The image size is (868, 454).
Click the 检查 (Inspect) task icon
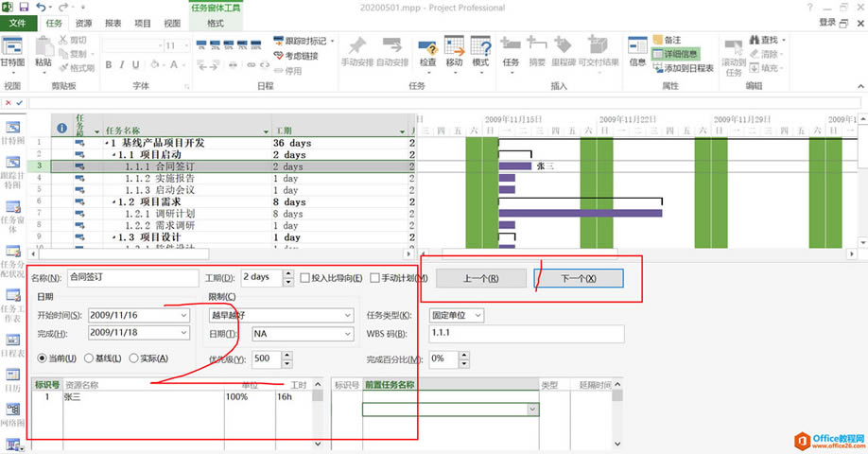[x=427, y=47]
